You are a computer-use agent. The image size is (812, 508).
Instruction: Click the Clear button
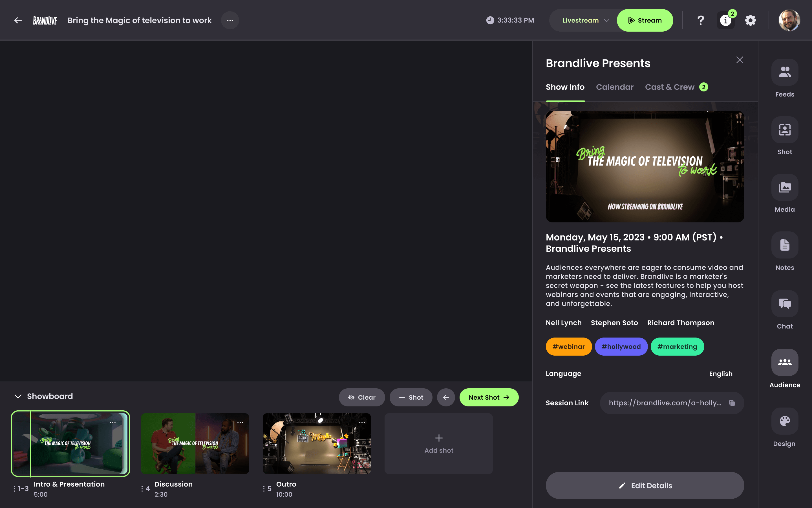pyautogui.click(x=362, y=397)
